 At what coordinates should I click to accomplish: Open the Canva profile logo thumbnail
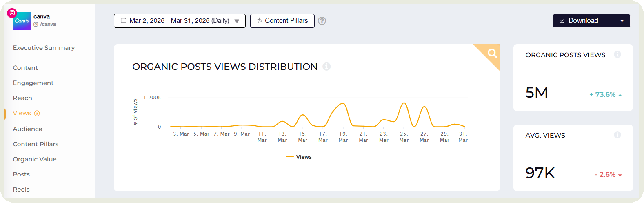(x=22, y=21)
